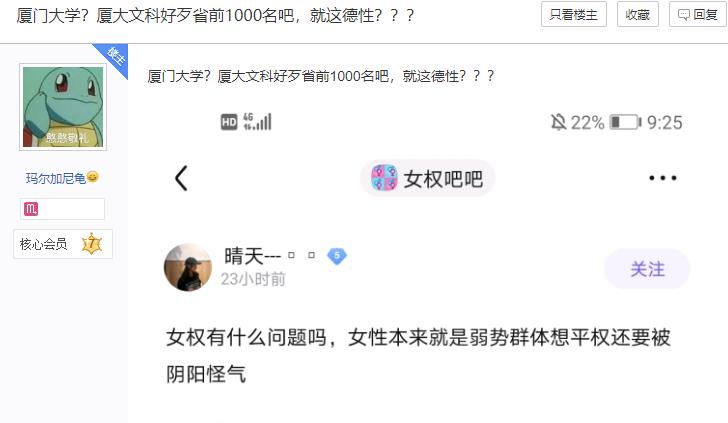
Task: Open the three-dot more options menu
Action: [663, 178]
